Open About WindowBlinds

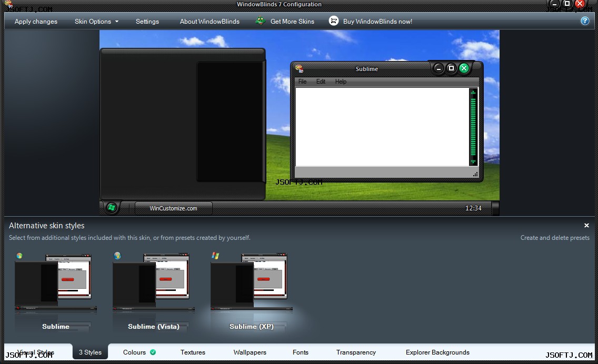(210, 22)
